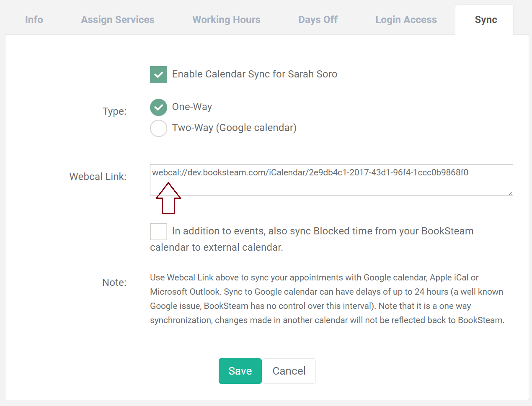Go to the Working Hours tab
The height and width of the screenshot is (406, 532).
226,20
